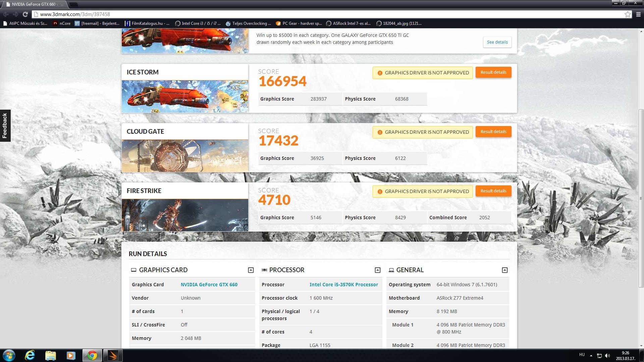Open the AtiPC Műszaki bookmark

25,23
